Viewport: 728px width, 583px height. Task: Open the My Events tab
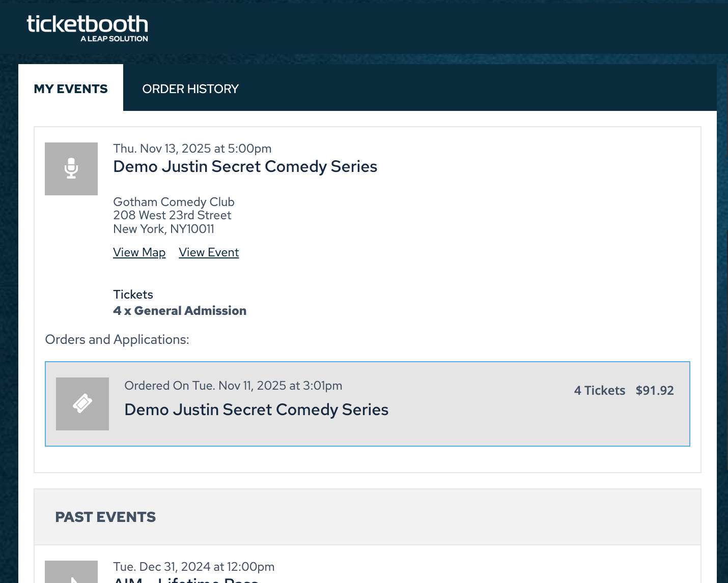point(71,89)
